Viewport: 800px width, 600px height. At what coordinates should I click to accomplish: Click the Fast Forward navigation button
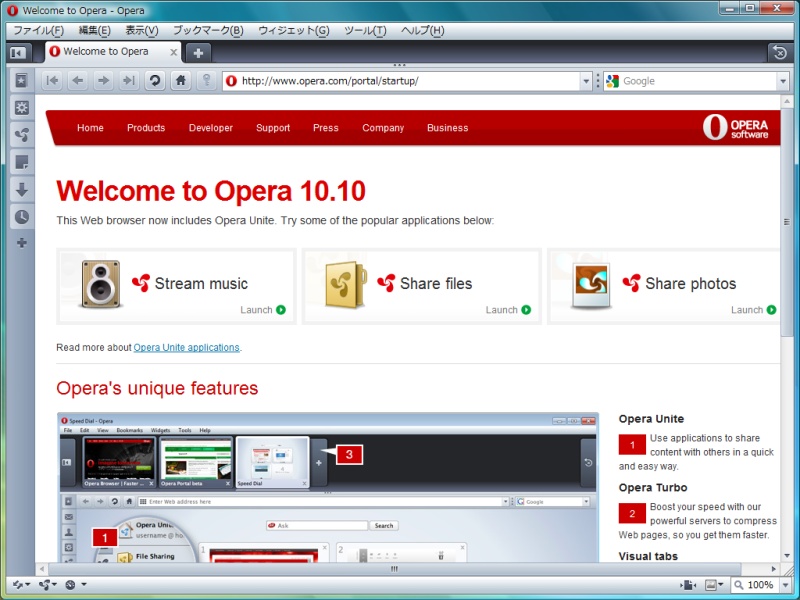pos(129,81)
